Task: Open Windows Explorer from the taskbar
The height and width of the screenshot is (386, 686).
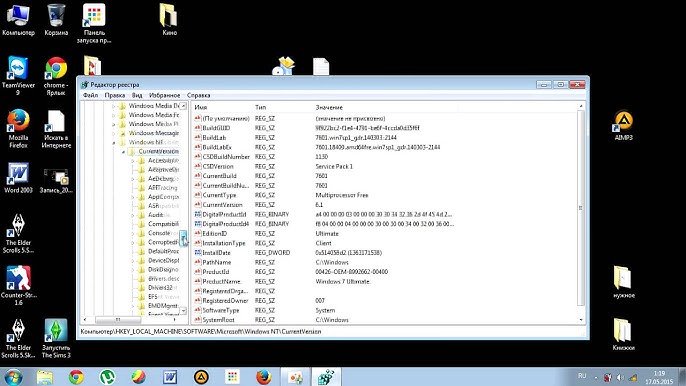Action: click(45, 377)
